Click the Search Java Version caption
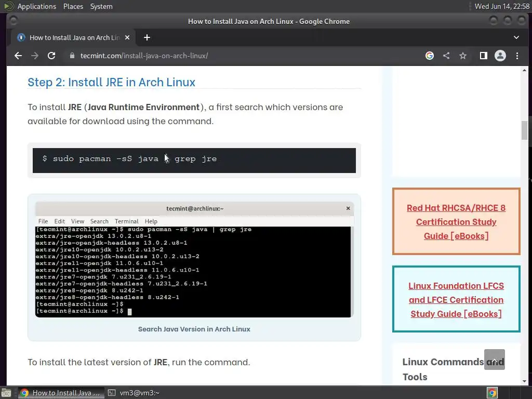The height and width of the screenshot is (399, 532). tap(194, 329)
